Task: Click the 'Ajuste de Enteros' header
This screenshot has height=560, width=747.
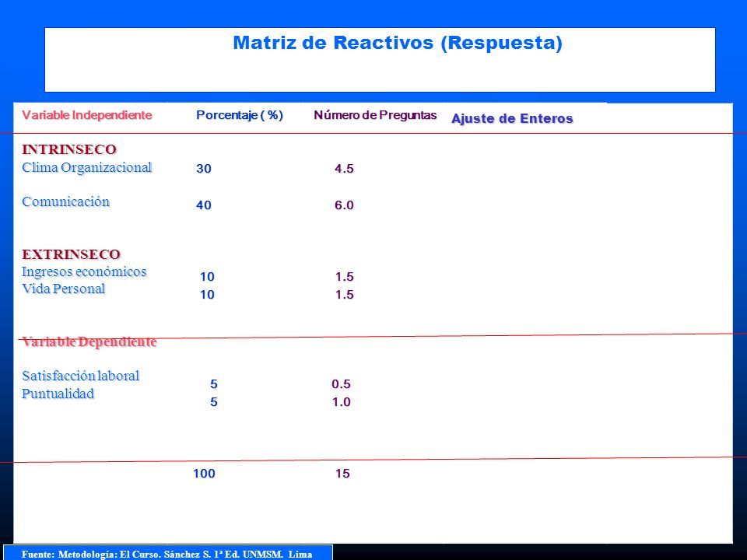Action: click(x=512, y=118)
